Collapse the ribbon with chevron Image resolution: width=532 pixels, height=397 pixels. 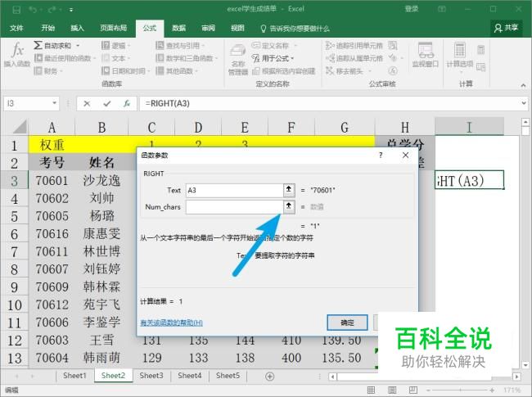point(523,85)
